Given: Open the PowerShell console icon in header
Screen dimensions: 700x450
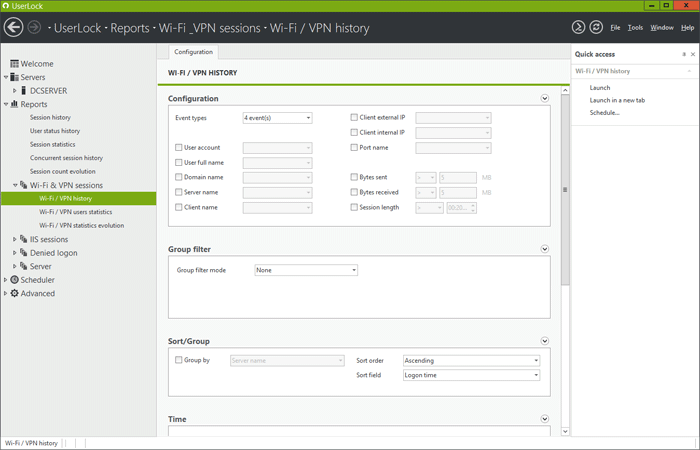Looking at the screenshot, I should (578, 27).
